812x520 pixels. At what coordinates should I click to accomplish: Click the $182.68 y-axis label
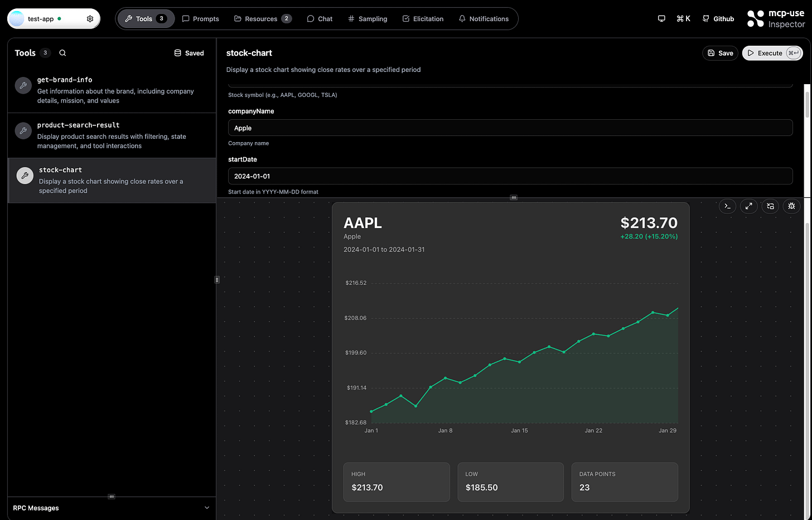[356, 422]
